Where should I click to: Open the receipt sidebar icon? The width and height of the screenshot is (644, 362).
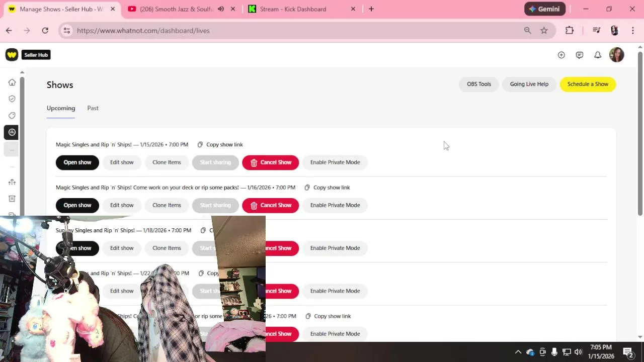(12, 199)
